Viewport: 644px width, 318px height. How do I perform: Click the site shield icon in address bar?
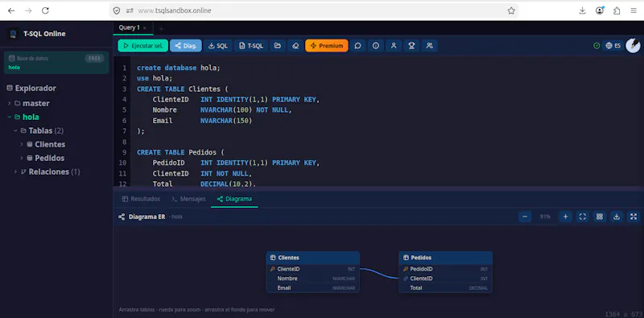[x=117, y=10]
